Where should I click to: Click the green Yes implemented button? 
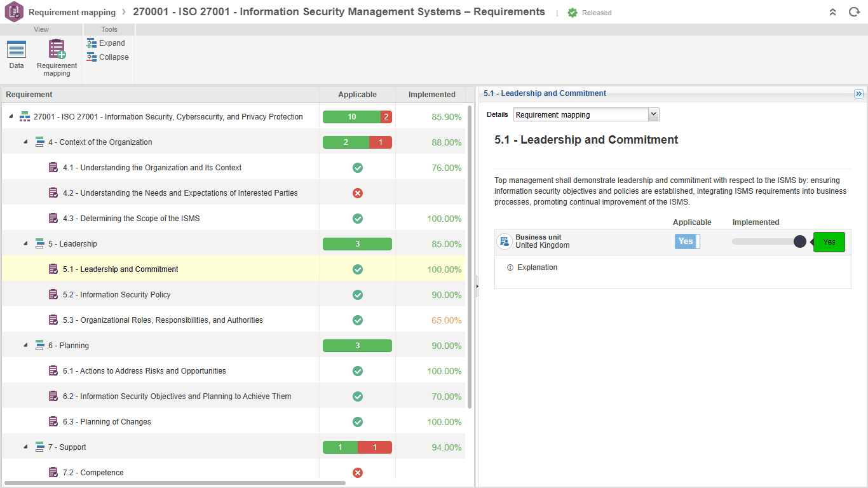tap(829, 242)
